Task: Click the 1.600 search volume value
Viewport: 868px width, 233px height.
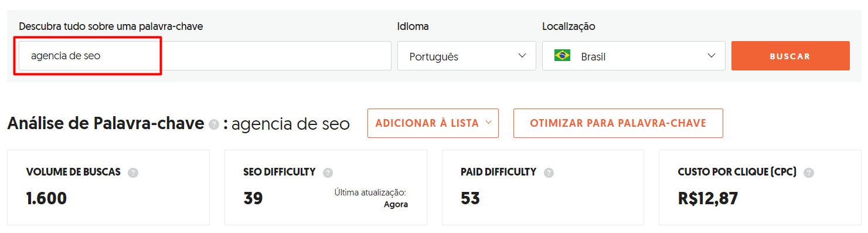Action: coord(46,198)
